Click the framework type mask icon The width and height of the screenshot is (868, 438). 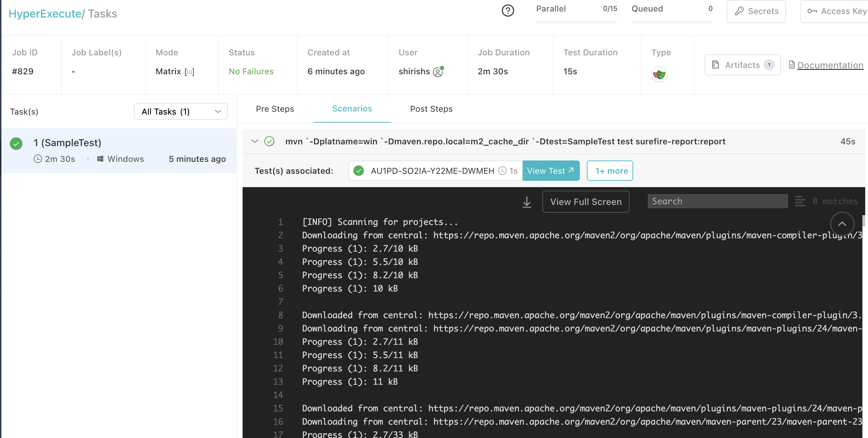659,74
